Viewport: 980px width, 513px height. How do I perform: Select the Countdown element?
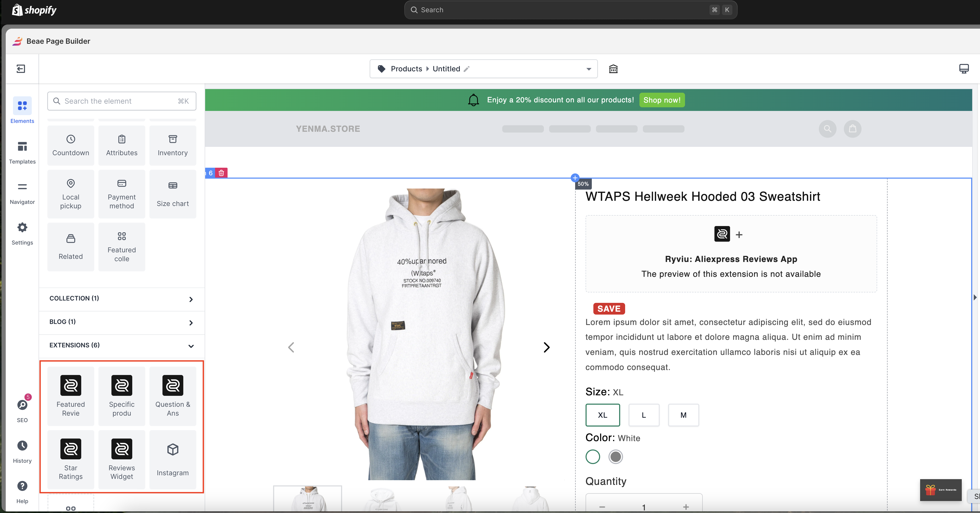(71, 145)
